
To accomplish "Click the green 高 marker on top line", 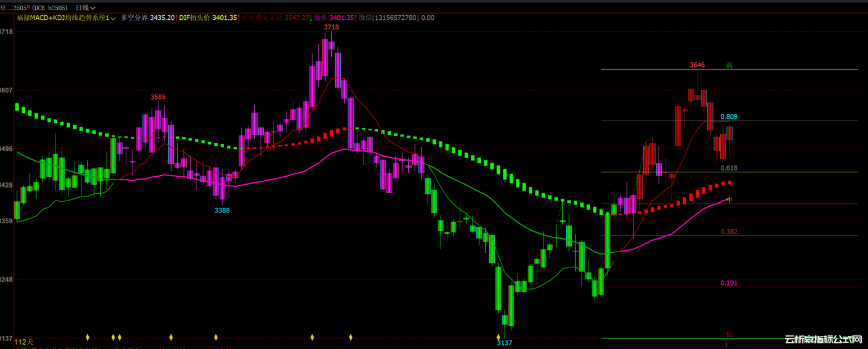I will point(729,65).
